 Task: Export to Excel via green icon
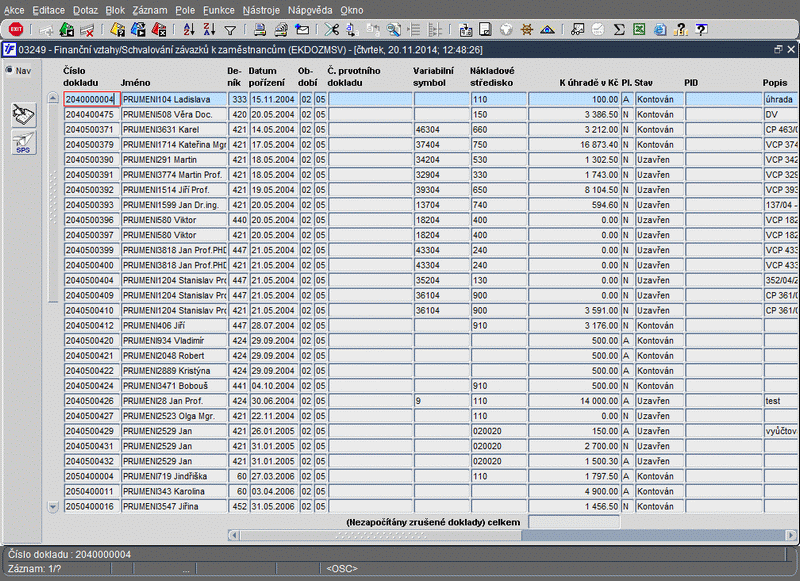coord(639,30)
